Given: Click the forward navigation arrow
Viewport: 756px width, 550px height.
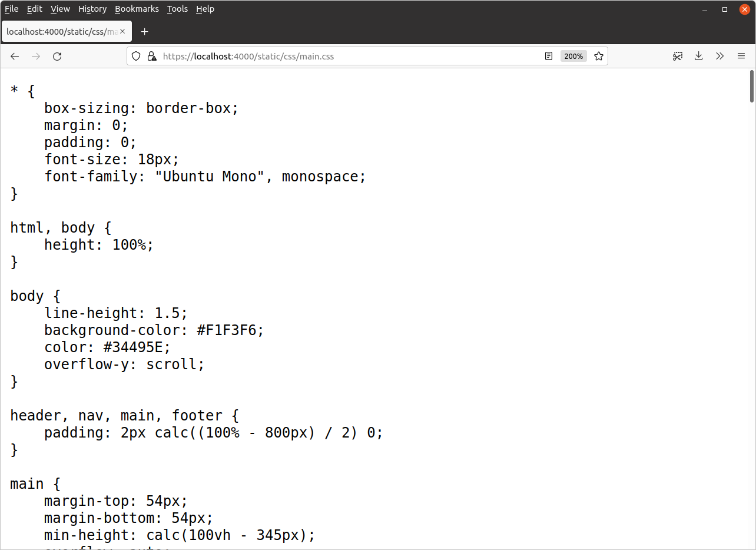Looking at the screenshot, I should click(x=36, y=57).
